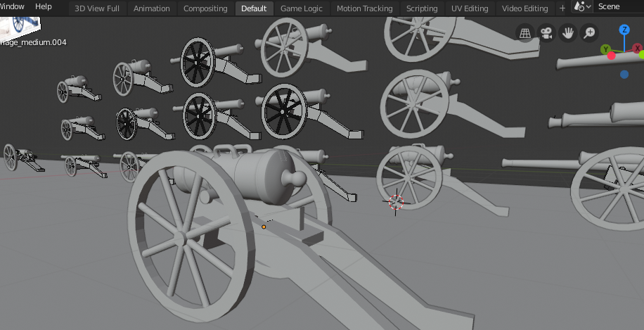The width and height of the screenshot is (644, 330).
Task: Click the dark red X axis gizmo circle
Action: point(637,49)
